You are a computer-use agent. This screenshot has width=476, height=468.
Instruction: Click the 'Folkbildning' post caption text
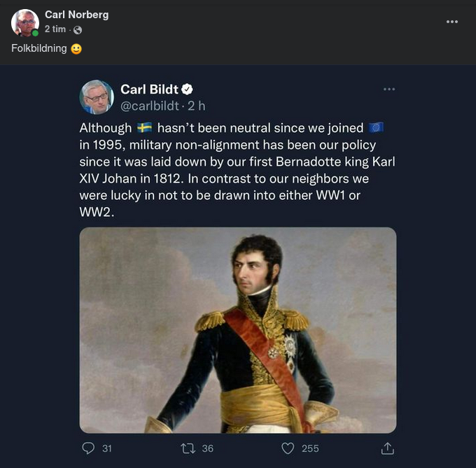(39, 50)
